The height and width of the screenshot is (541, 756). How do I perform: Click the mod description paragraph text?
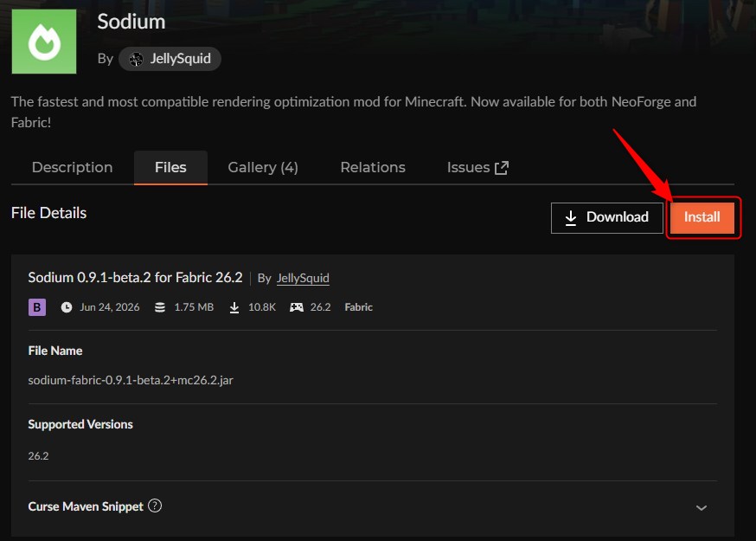click(x=354, y=112)
